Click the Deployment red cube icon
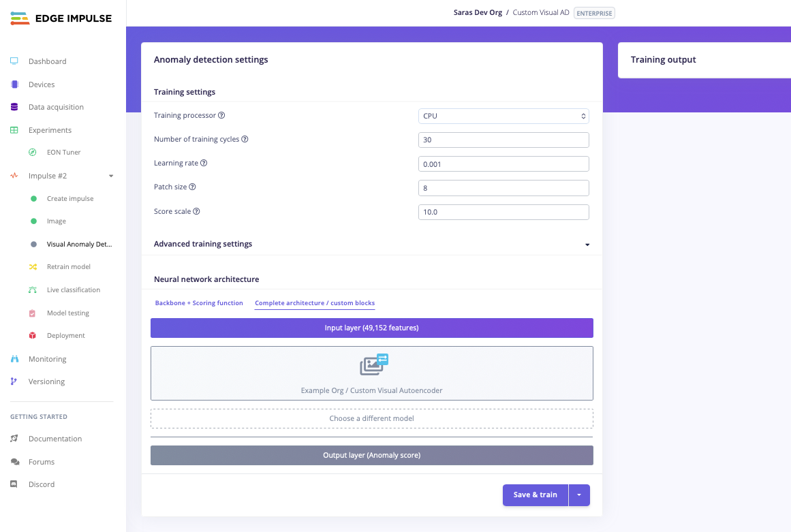This screenshot has width=791, height=532. (32, 335)
